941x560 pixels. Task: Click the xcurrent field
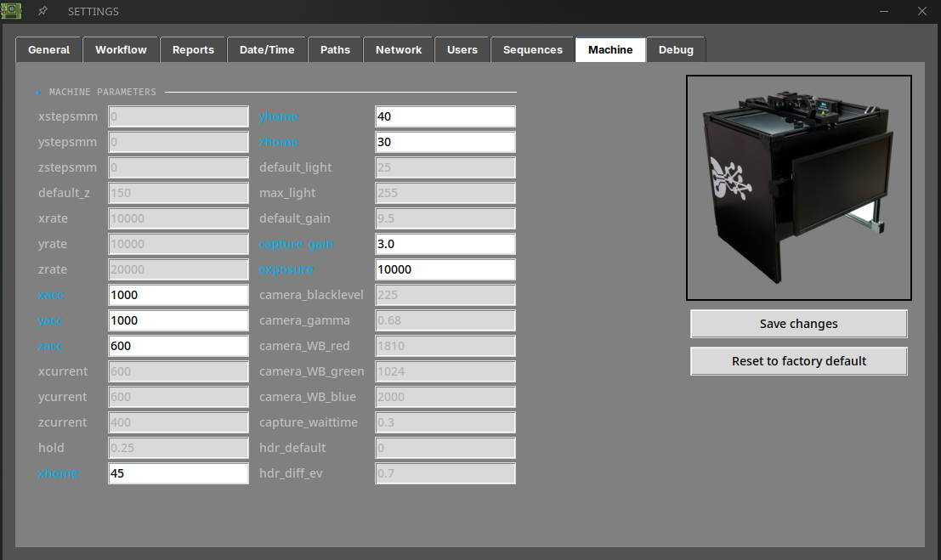(x=179, y=371)
